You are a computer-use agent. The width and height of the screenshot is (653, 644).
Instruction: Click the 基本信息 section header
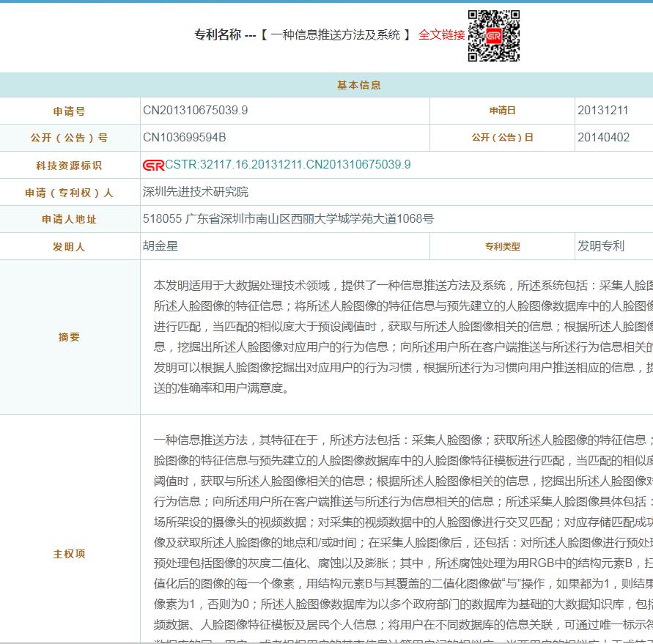point(358,85)
